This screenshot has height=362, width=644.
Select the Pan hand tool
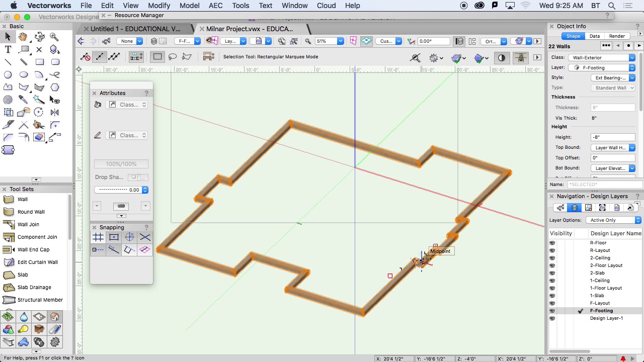tap(23, 37)
